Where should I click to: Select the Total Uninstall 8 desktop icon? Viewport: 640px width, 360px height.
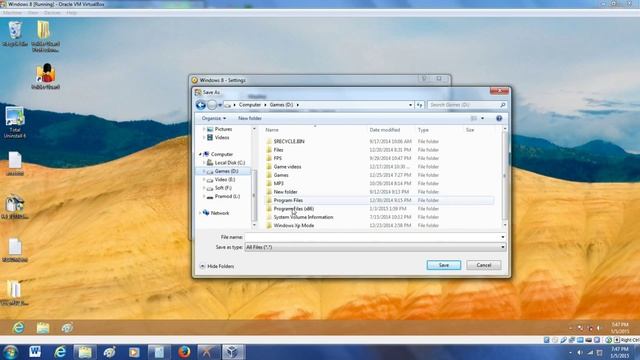[x=15, y=122]
